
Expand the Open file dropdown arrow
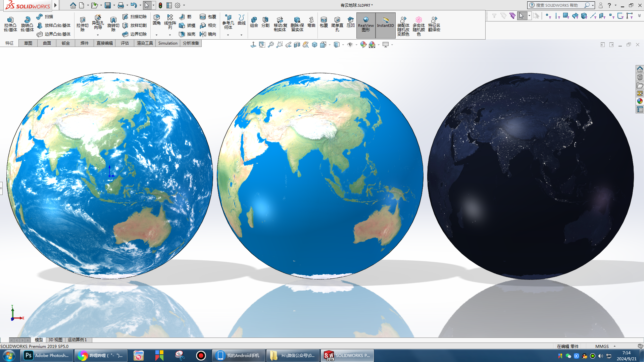(101, 5)
